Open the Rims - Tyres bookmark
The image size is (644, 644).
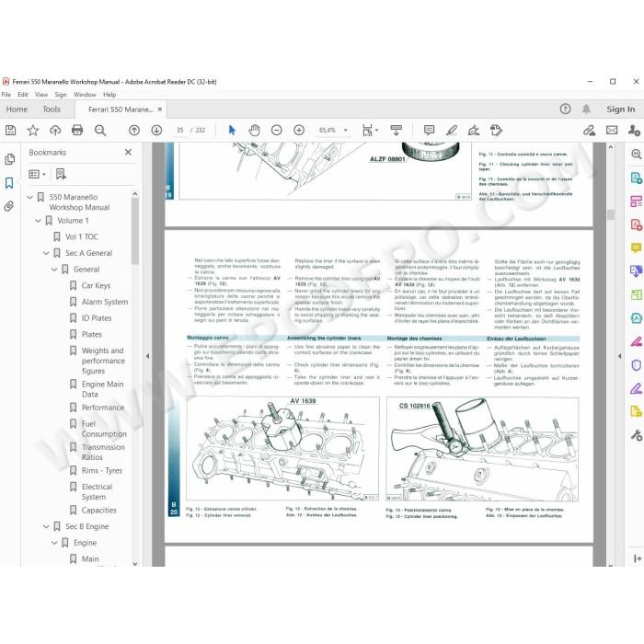[x=102, y=471]
